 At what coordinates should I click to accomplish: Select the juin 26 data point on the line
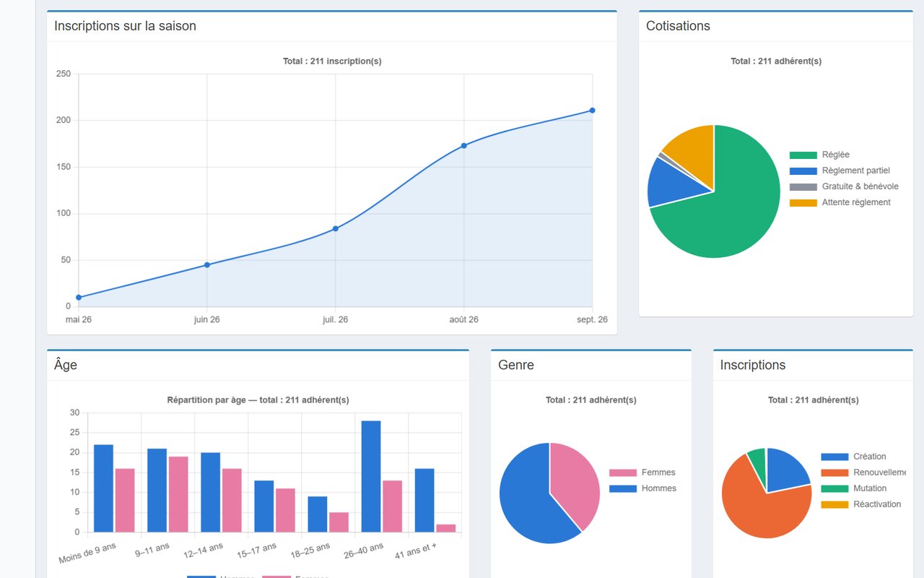(x=207, y=264)
